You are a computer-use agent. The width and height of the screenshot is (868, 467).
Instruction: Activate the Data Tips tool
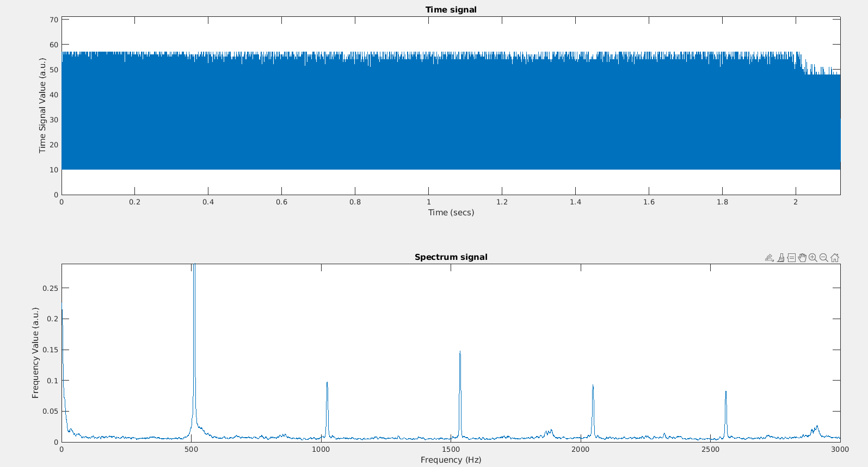point(791,258)
